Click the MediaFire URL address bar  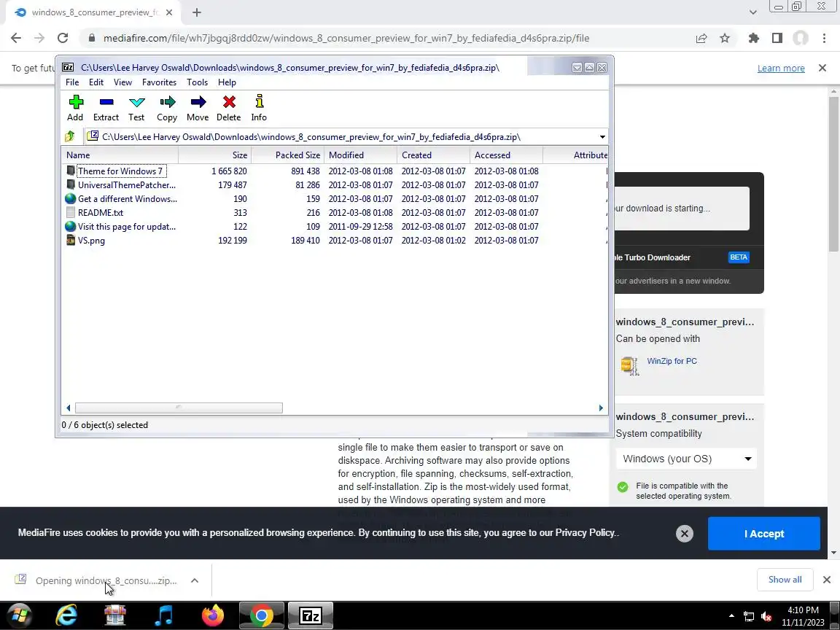coord(346,38)
